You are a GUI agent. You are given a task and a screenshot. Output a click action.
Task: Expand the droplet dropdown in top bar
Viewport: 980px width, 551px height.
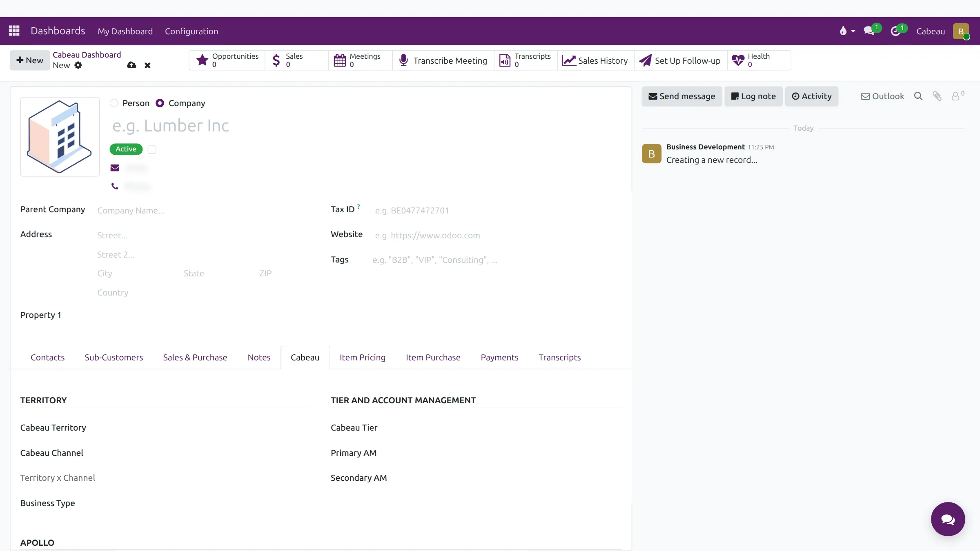(847, 31)
